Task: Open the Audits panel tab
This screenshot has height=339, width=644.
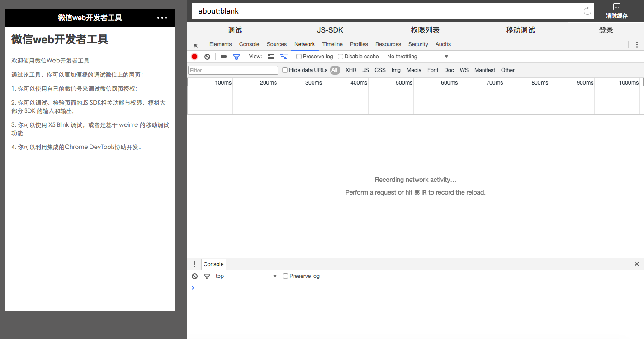Action: [x=443, y=44]
